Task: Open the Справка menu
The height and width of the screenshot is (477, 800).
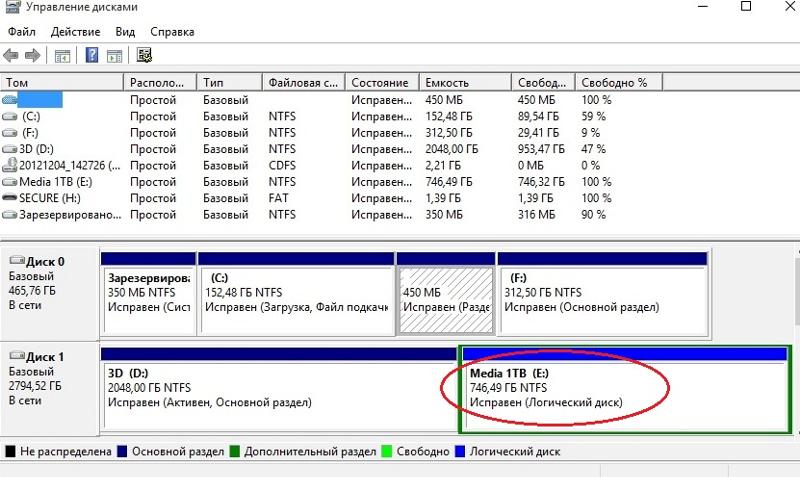Action: tap(172, 32)
